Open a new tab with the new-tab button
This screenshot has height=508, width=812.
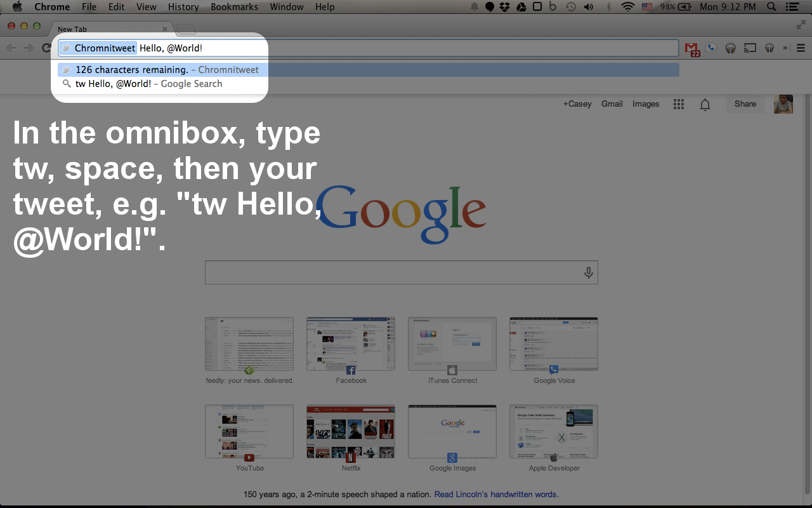pos(186,29)
